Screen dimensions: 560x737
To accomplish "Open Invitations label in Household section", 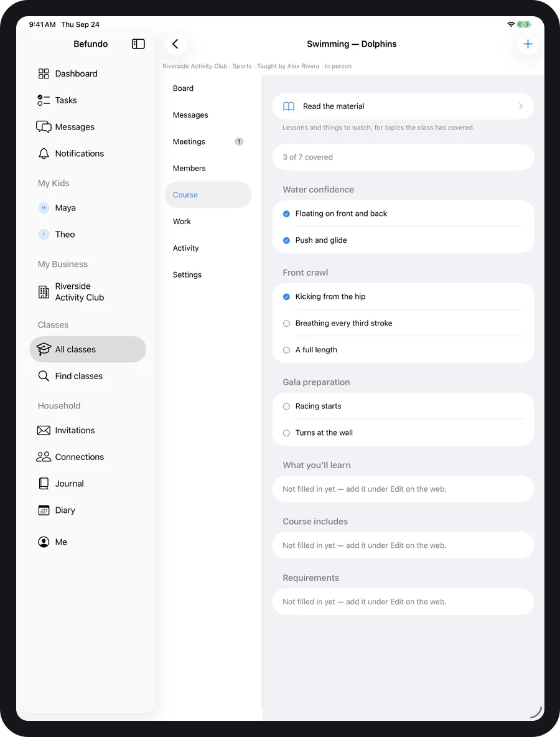I will coord(75,431).
